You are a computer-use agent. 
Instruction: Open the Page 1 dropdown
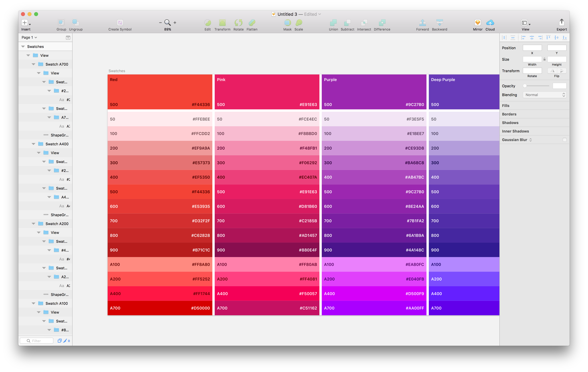[29, 38]
